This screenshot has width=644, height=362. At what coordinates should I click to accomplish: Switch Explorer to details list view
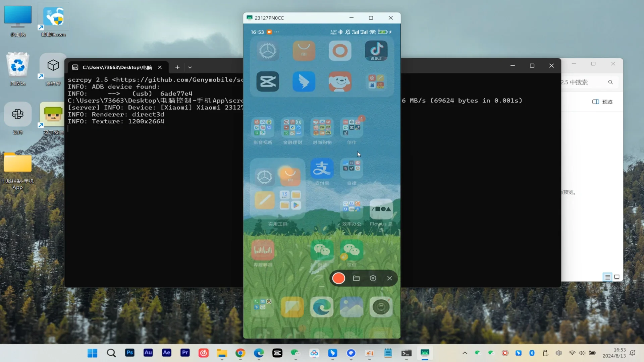click(607, 277)
